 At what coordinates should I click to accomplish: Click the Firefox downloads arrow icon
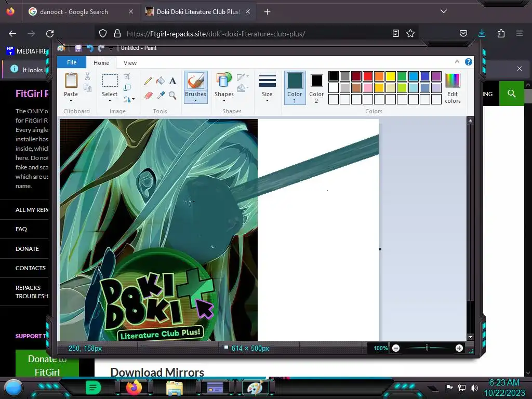coord(482,33)
